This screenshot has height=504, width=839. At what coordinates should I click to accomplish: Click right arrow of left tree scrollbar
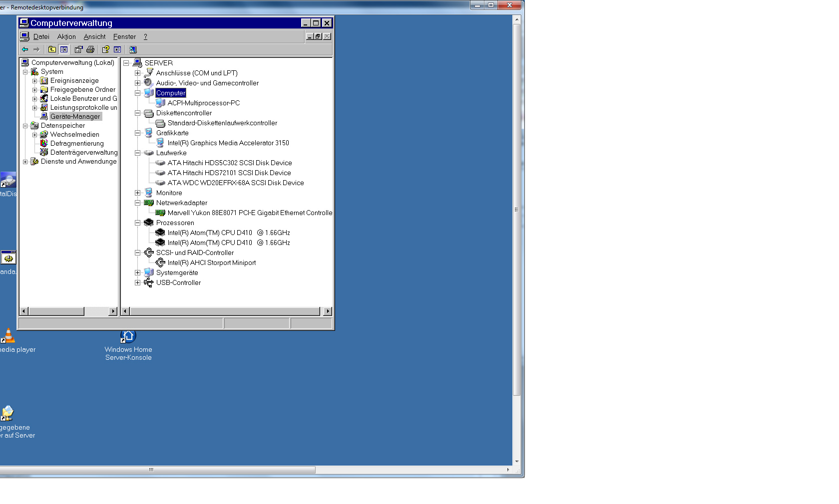(x=113, y=311)
